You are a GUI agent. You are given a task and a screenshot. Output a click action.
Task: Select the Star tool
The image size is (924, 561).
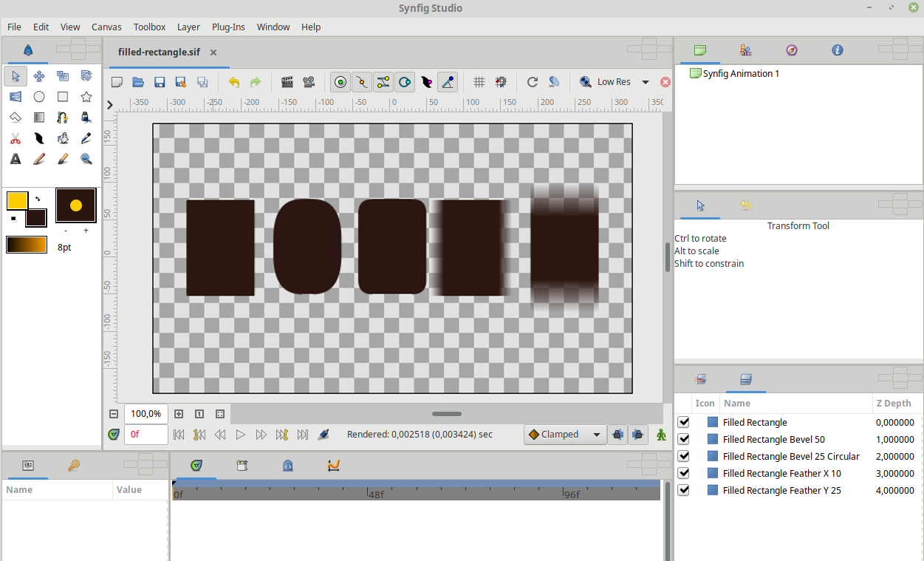tap(86, 96)
